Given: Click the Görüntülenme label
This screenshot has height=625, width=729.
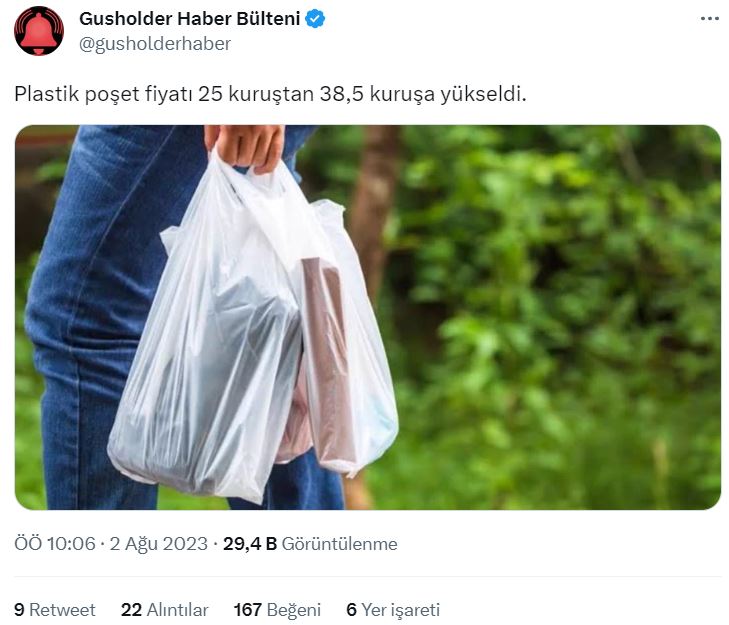Looking at the screenshot, I should click(x=339, y=544).
